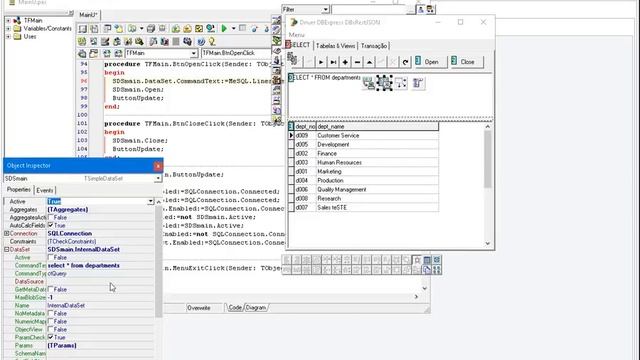The image size is (640, 360).
Task: Click the Open button
Action: point(431,62)
